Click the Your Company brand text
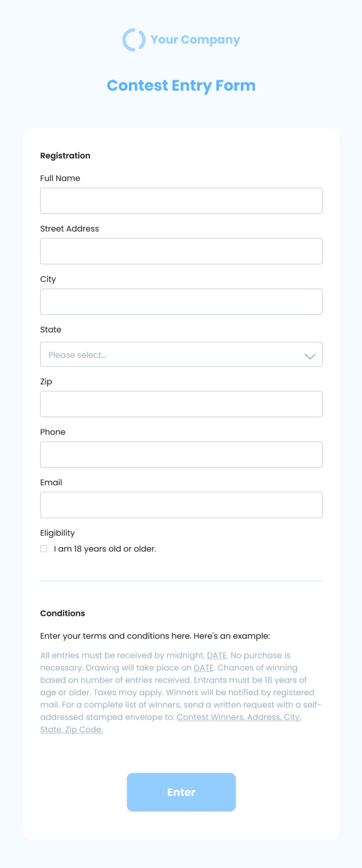 click(x=195, y=40)
